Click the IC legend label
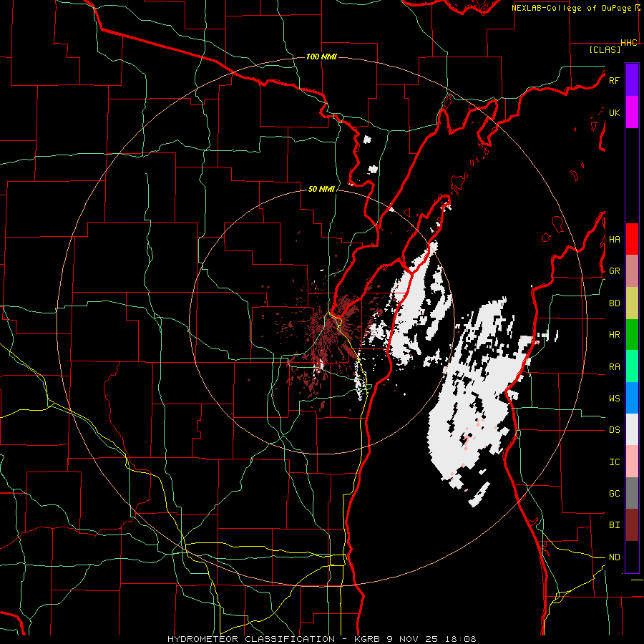The image size is (644, 644). point(614,462)
